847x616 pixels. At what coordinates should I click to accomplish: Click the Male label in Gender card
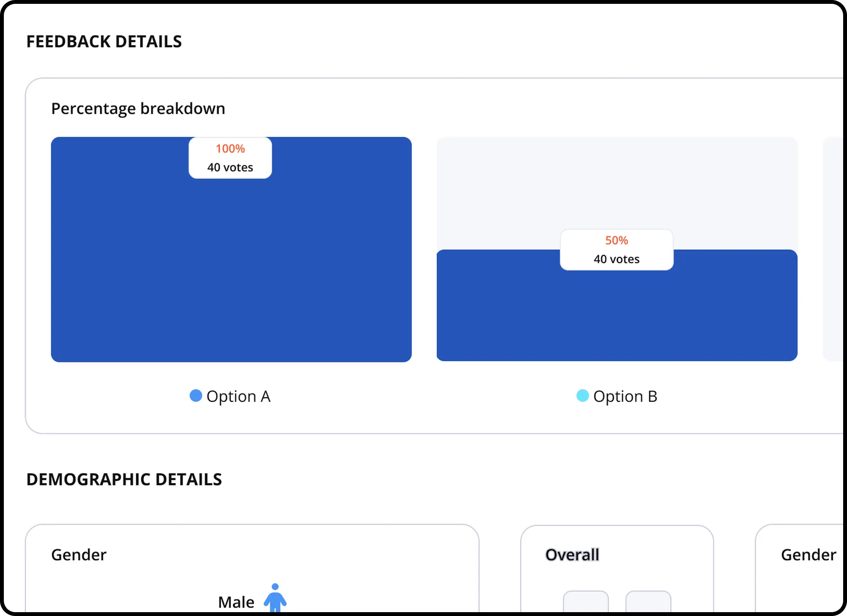[x=236, y=602]
